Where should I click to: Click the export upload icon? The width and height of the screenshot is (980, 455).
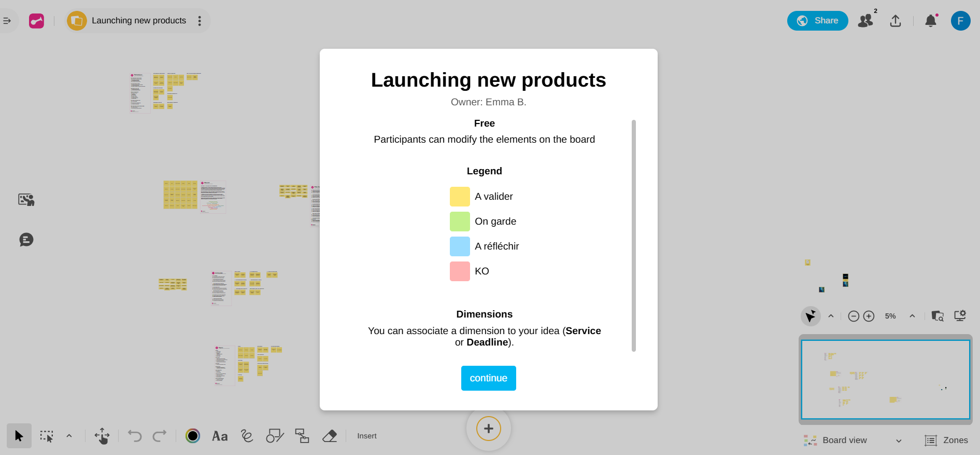click(896, 21)
